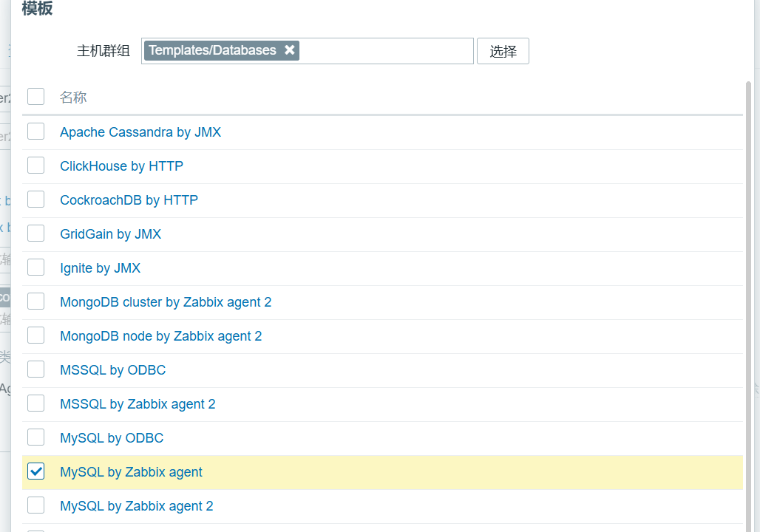This screenshot has height=532, width=760.
Task: Focus the 主机群组 host group input field
Action: click(x=308, y=51)
